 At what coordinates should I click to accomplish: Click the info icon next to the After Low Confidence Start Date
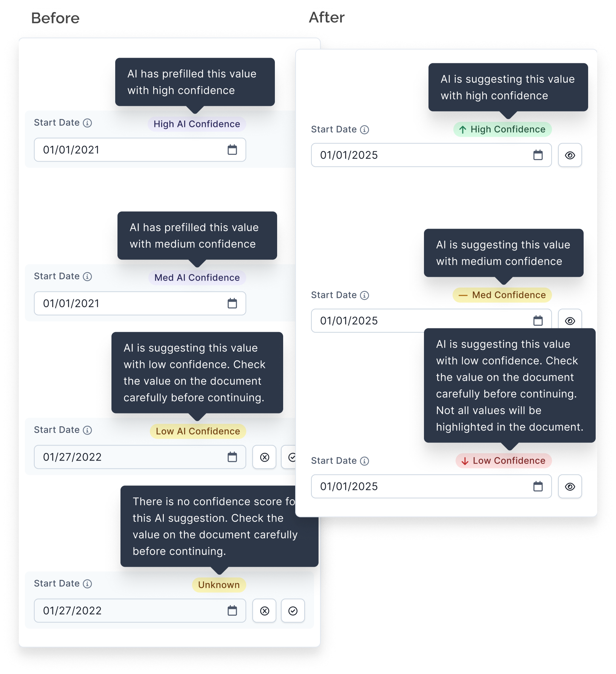(364, 461)
